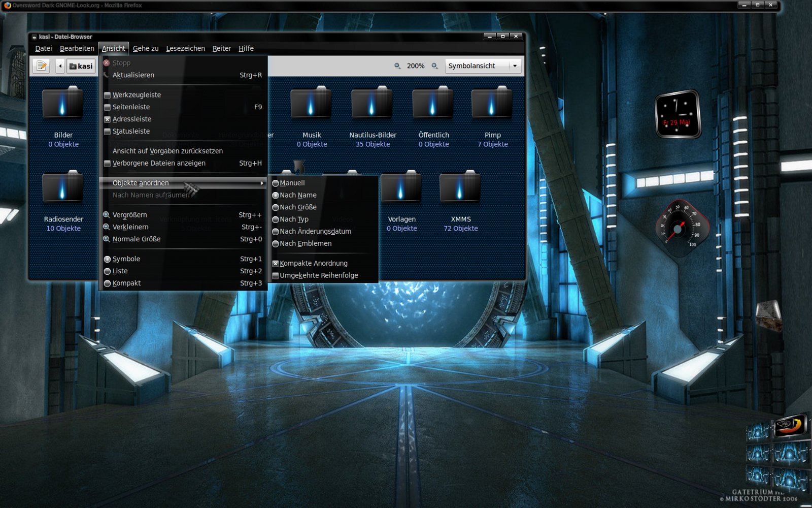Toggle the Werkzeugleiste checkbox
This screenshot has width=812, height=508.
tap(107, 95)
